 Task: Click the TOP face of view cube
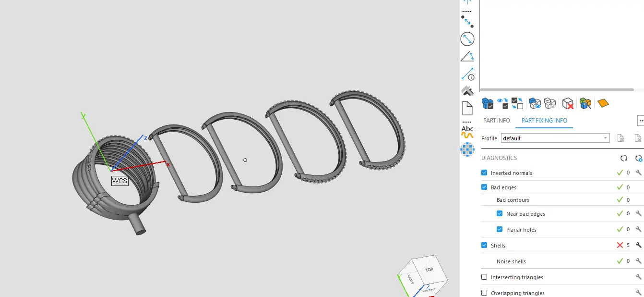(429, 270)
